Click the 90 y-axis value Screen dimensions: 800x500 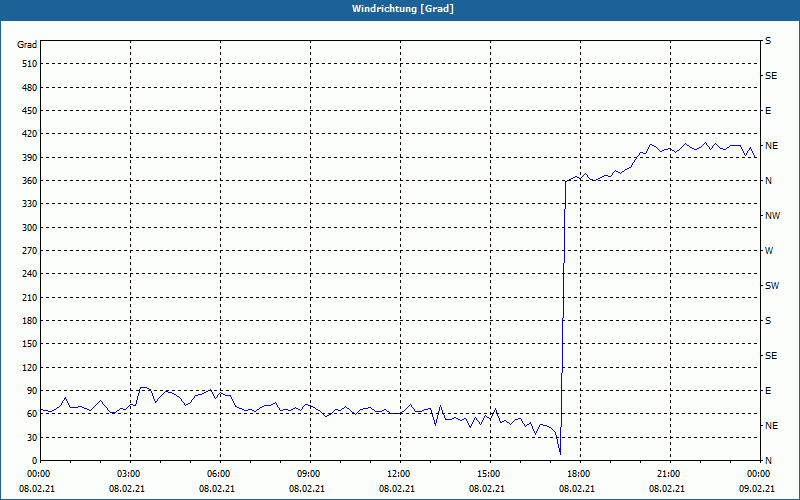pyautogui.click(x=32, y=391)
